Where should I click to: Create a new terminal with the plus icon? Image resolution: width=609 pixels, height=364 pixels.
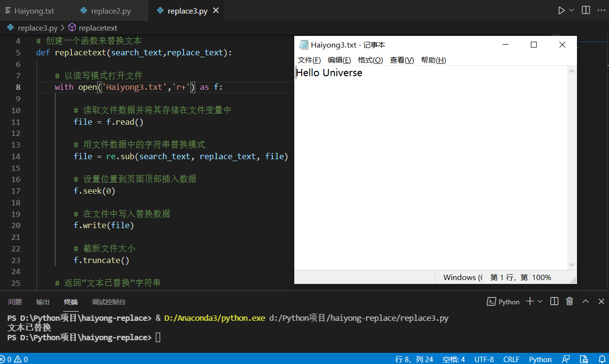click(530, 301)
